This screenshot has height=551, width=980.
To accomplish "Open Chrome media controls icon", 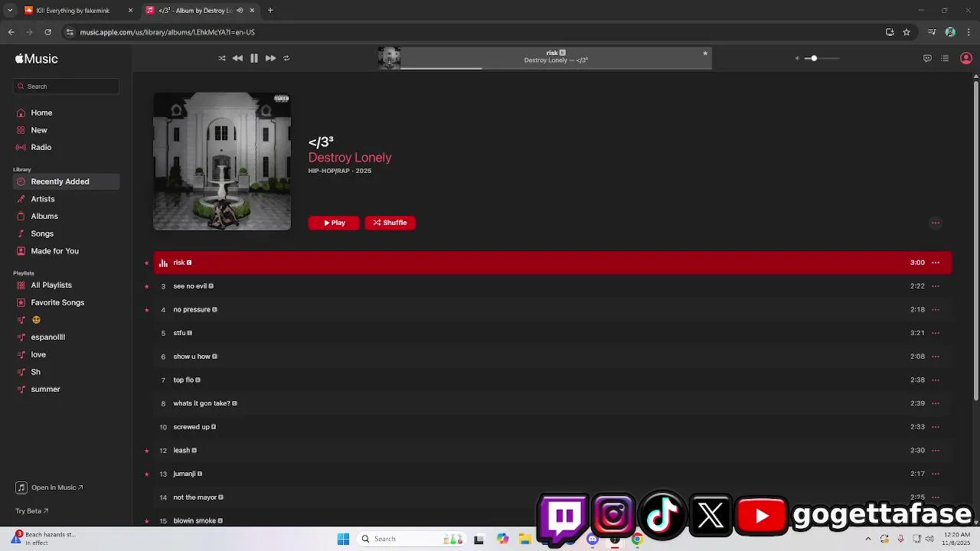I will point(932,32).
